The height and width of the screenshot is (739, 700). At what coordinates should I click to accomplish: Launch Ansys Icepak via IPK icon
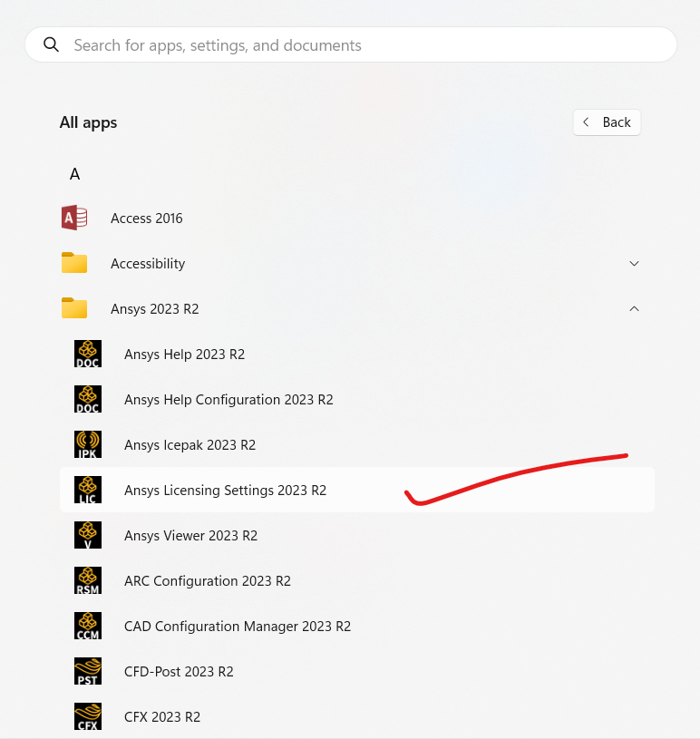pos(87,444)
